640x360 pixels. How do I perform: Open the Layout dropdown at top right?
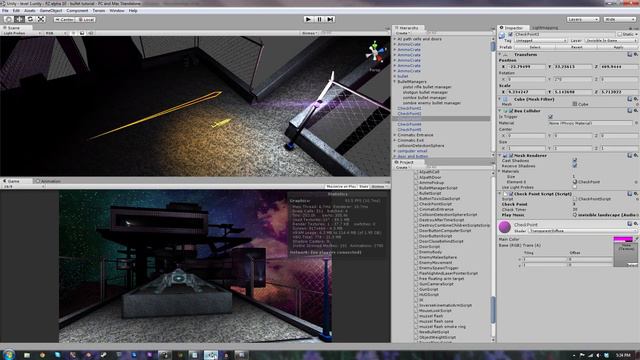619,19
